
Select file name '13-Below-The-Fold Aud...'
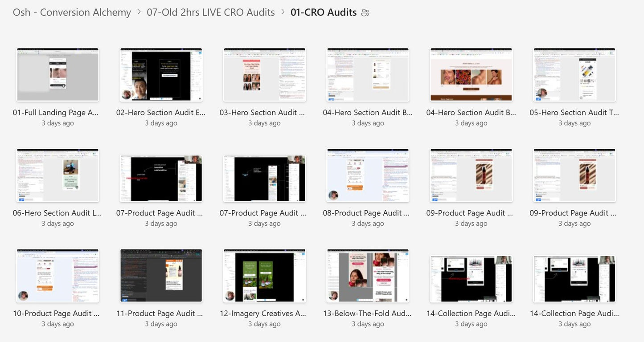367,314
